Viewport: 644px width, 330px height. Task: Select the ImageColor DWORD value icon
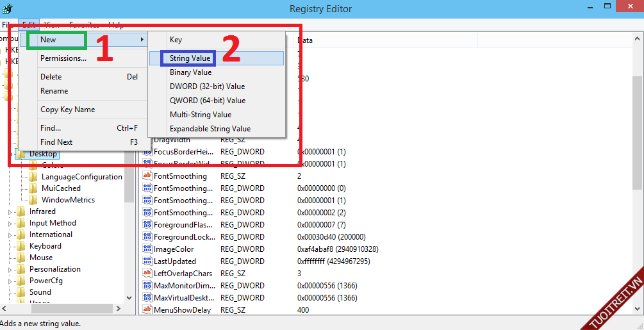(x=147, y=249)
